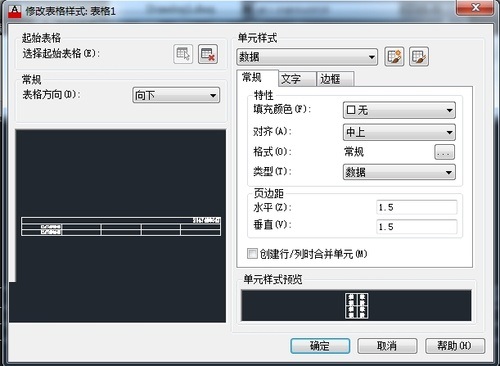This screenshot has height=366, width=500.
Task: Click the AutoCAD logo in title bar
Action: click(14, 11)
